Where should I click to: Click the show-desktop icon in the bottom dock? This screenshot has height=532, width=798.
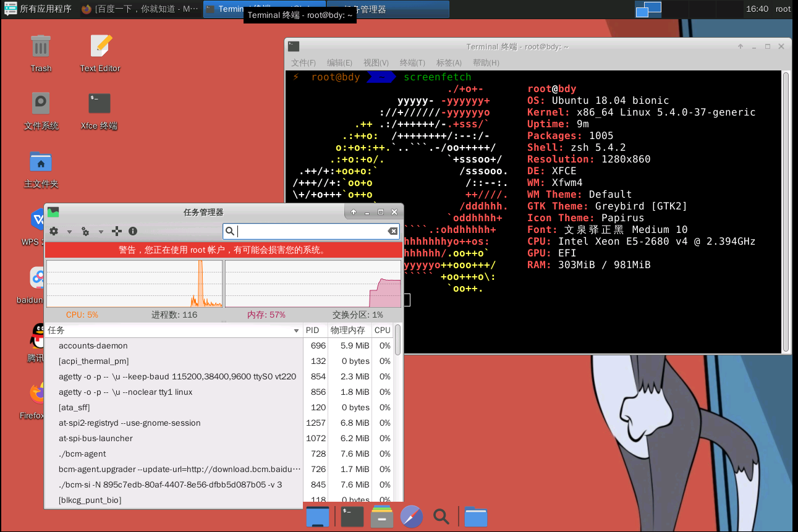(318, 517)
